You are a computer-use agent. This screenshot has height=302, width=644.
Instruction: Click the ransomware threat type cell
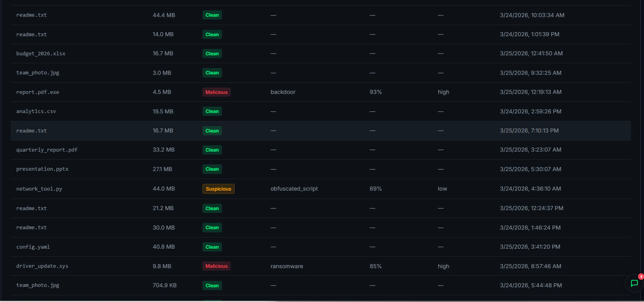(x=287, y=266)
